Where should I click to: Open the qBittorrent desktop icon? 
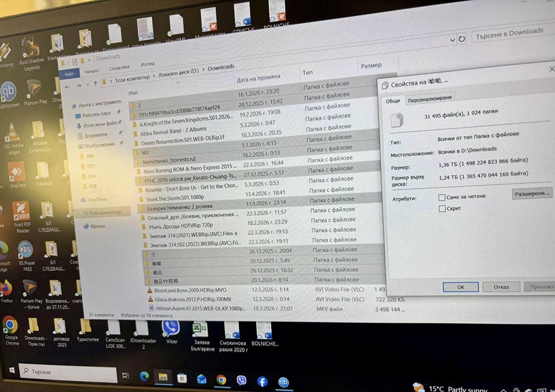pyautogui.click(x=8, y=95)
